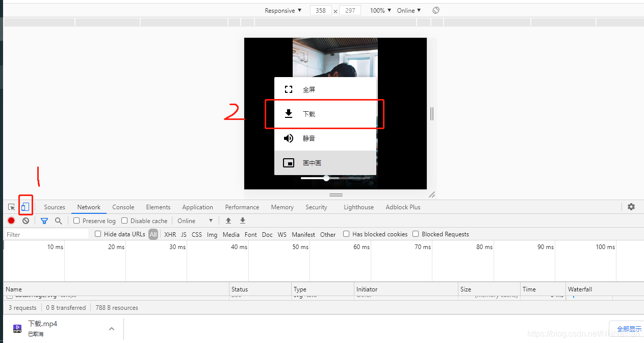Sort requests by Size column header
The width and height of the screenshot is (644, 343).
490,289
